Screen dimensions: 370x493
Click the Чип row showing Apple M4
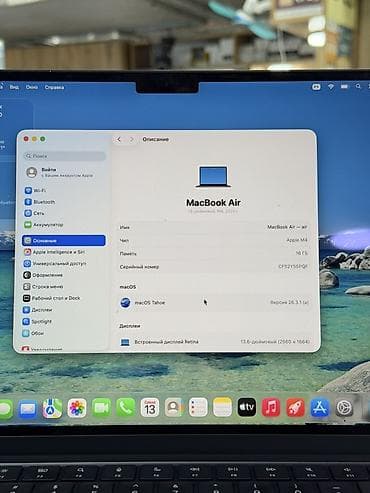[214, 240]
